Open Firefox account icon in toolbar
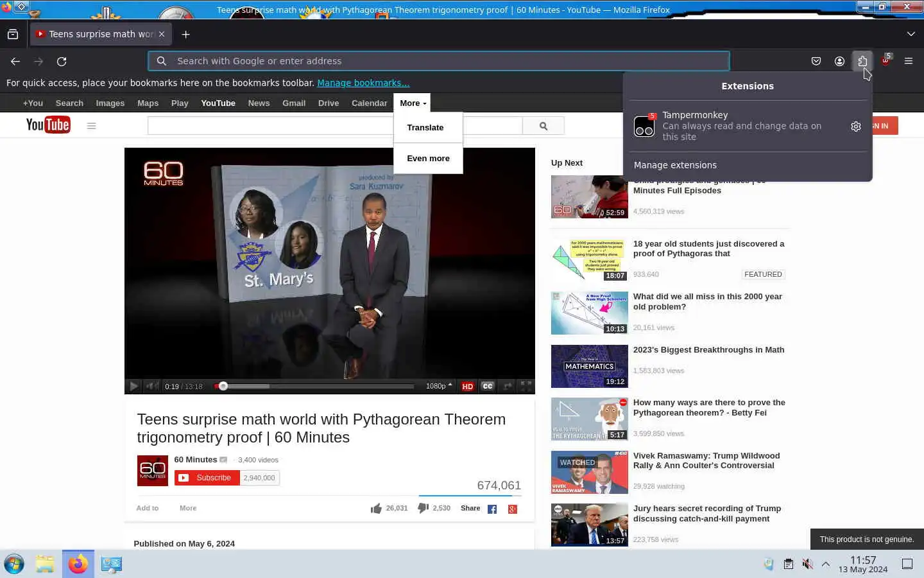The height and width of the screenshot is (578, 924). pyautogui.click(x=839, y=61)
